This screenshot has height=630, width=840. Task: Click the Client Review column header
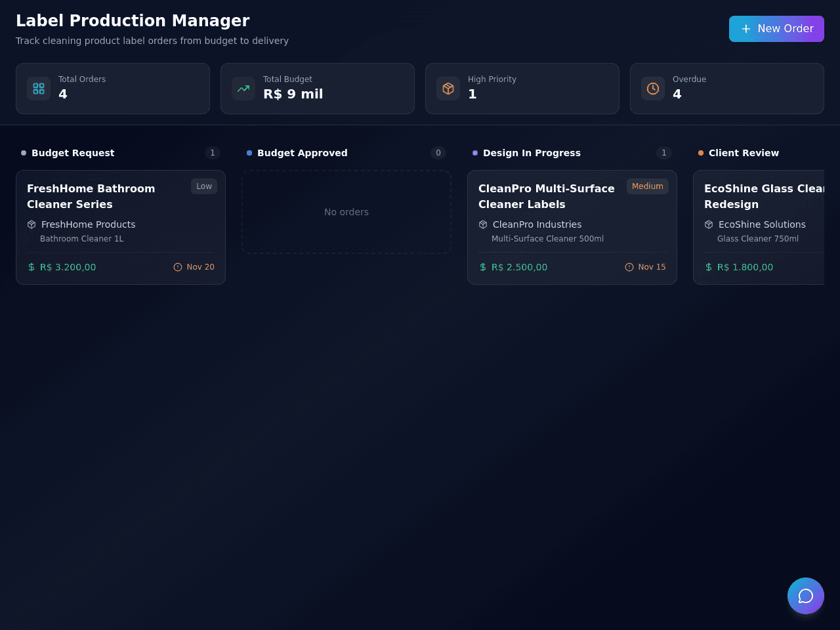[744, 153]
